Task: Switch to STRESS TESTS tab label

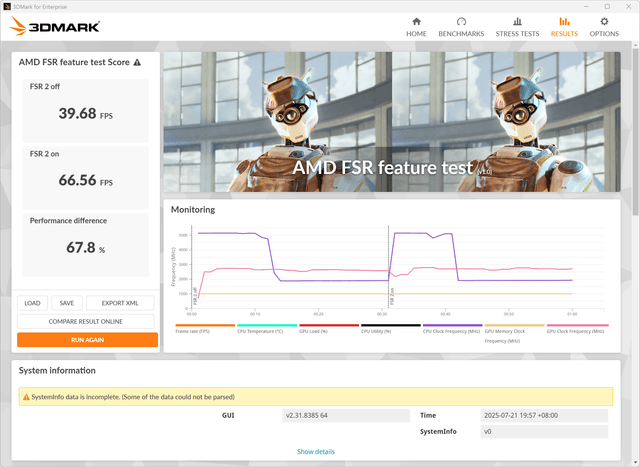Action: point(517,34)
